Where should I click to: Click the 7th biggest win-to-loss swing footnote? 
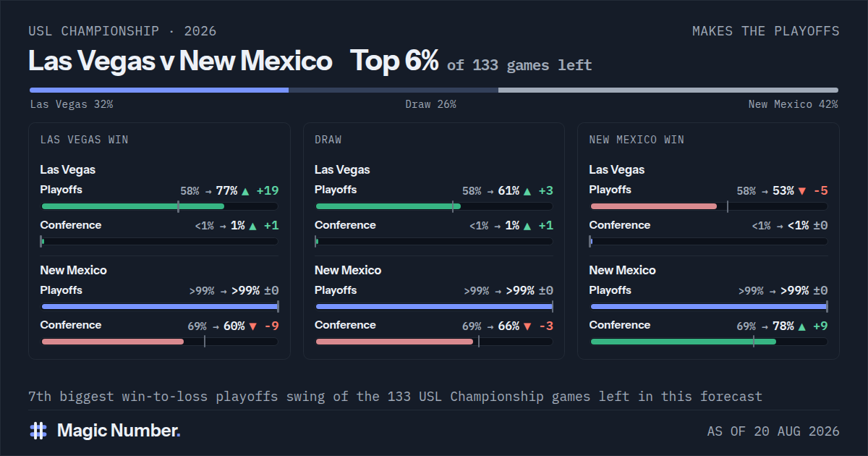click(x=395, y=397)
